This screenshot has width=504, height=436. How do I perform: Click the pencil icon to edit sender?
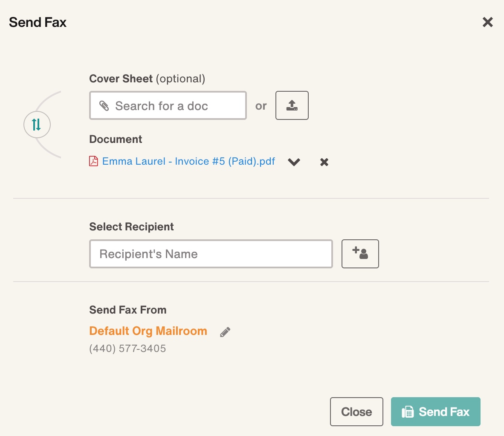point(225,331)
